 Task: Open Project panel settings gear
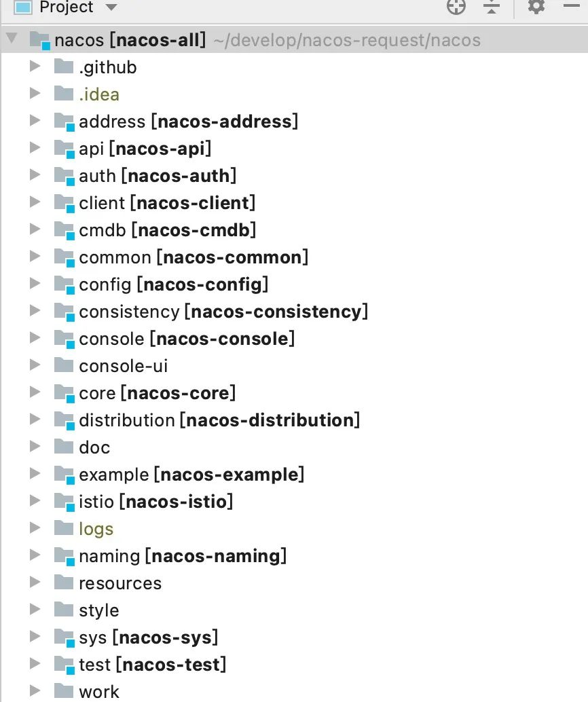click(x=536, y=7)
